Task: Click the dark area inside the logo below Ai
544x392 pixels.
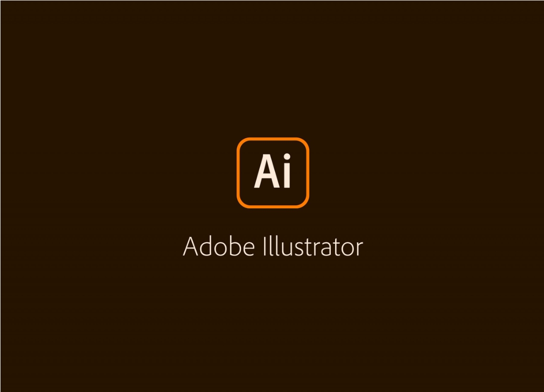Action: coord(273,196)
